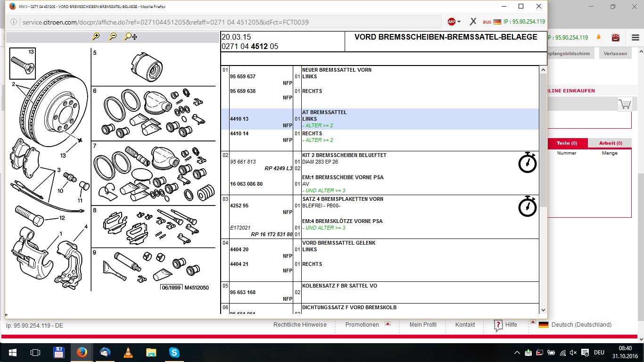The width and height of the screenshot is (644, 362).
Task: Expand the Promotionen red arrow
Action: click(x=388, y=324)
